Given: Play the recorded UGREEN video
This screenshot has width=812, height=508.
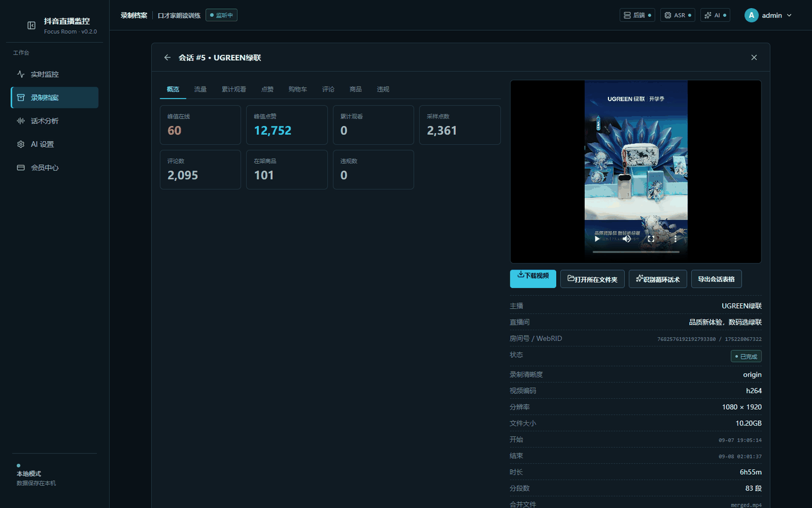Looking at the screenshot, I should coord(597,239).
